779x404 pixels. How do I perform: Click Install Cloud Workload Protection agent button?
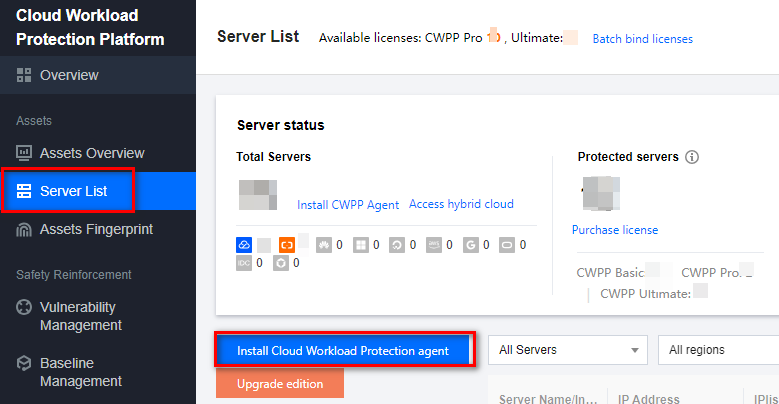coord(343,350)
